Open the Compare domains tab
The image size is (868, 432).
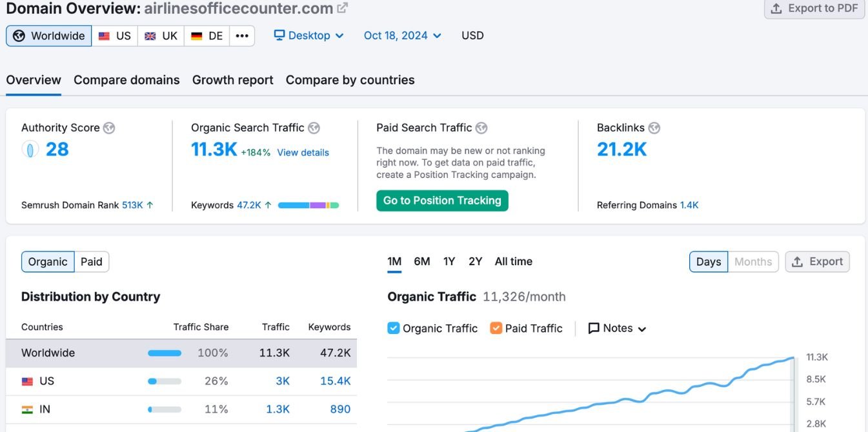click(126, 80)
